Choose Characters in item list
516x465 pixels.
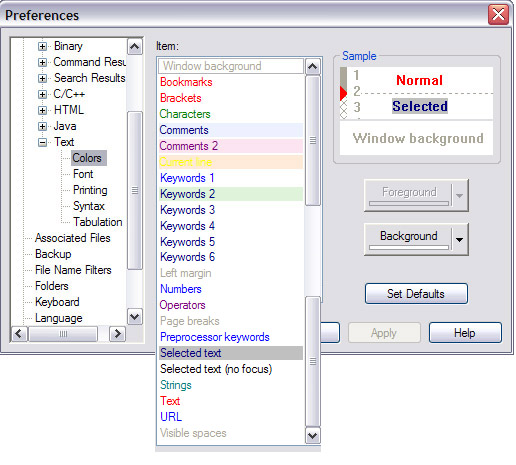[x=231, y=114]
